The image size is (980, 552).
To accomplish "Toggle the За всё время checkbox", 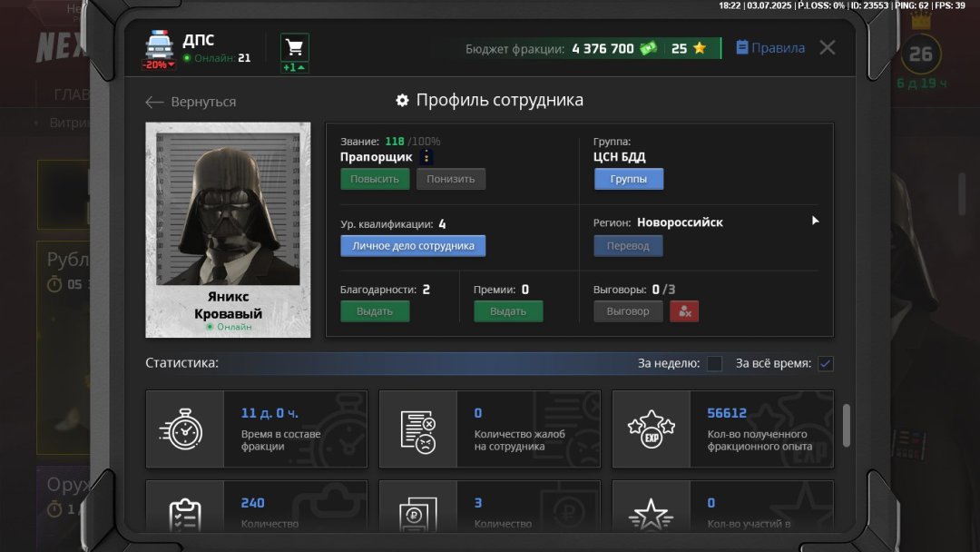I will [826, 363].
